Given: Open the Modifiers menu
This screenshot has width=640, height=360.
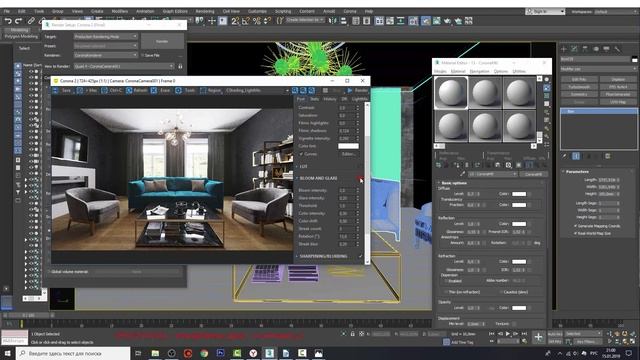Looking at the screenshot, I should click(x=120, y=11).
